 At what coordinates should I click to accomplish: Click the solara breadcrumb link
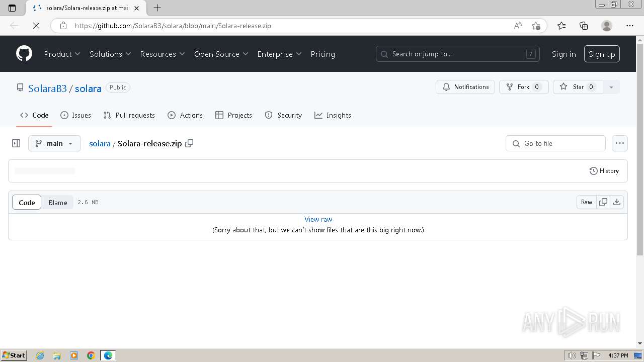(100, 143)
